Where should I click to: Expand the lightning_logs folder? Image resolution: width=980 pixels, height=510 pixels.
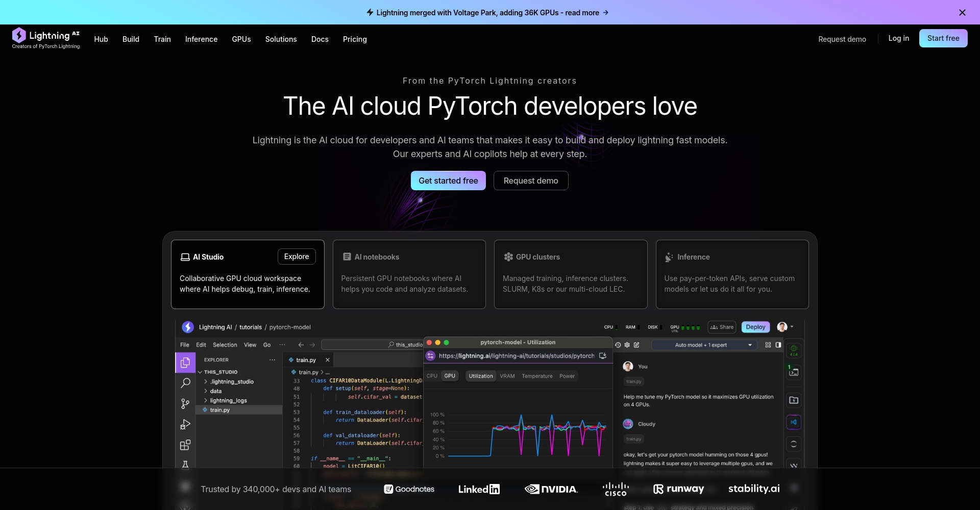228,401
